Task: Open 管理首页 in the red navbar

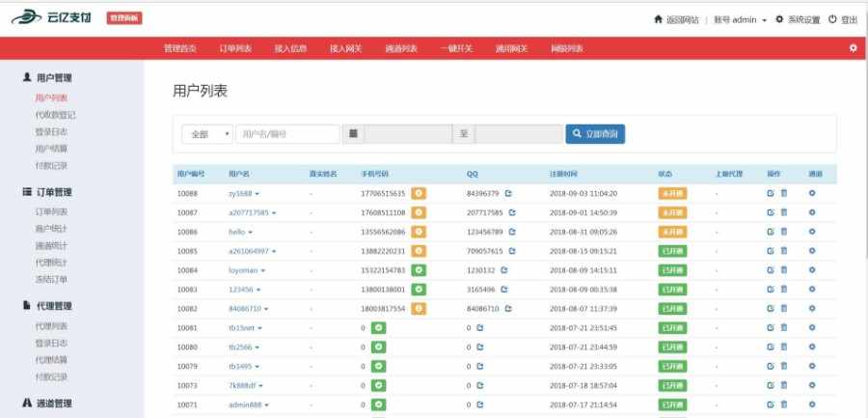Action: click(180, 49)
